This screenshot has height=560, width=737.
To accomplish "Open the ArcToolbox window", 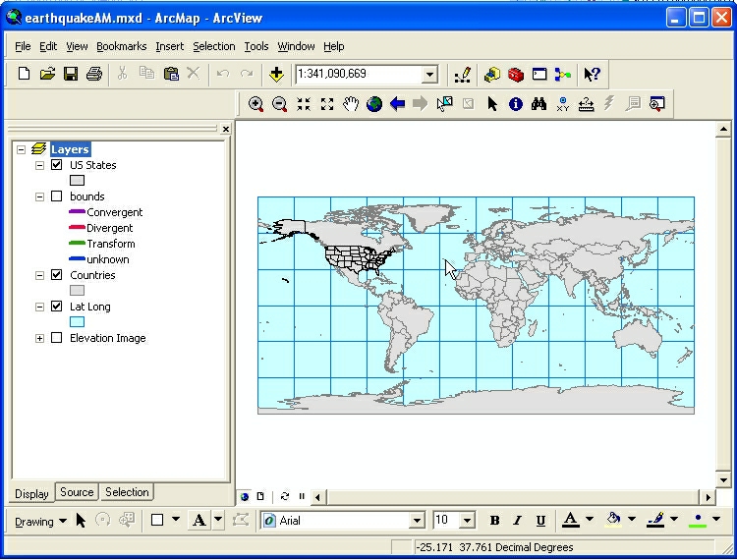I will tap(516, 74).
